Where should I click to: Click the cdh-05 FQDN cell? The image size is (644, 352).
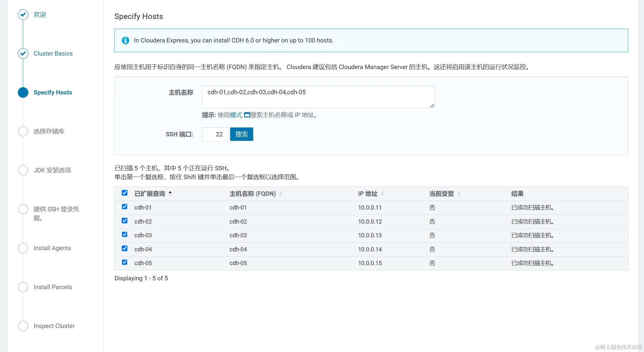(x=238, y=263)
